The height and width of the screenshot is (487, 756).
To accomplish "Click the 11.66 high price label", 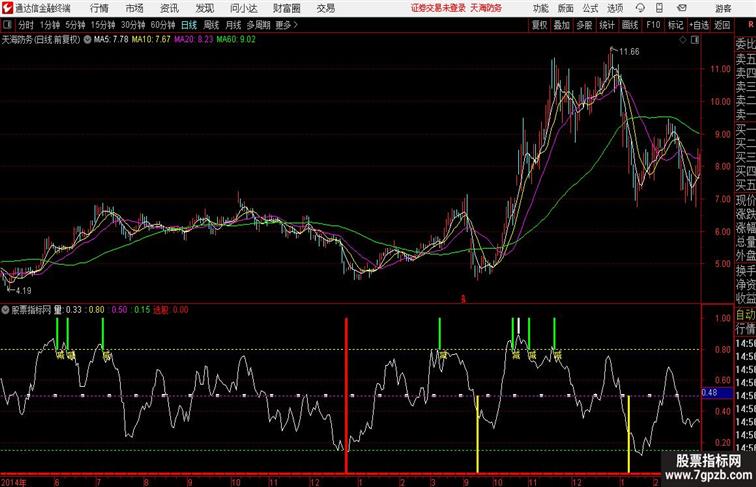I will pyautogui.click(x=629, y=52).
